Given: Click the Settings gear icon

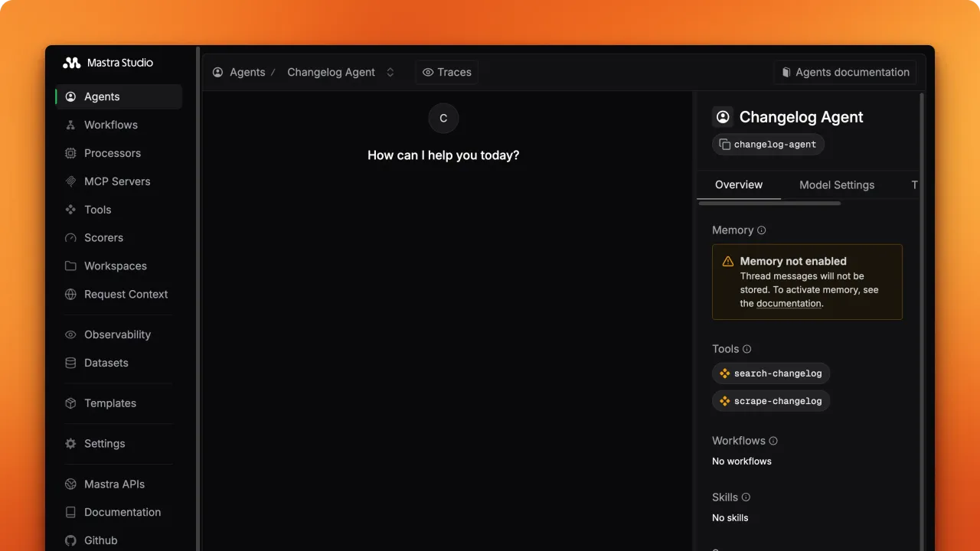Looking at the screenshot, I should [x=70, y=444].
